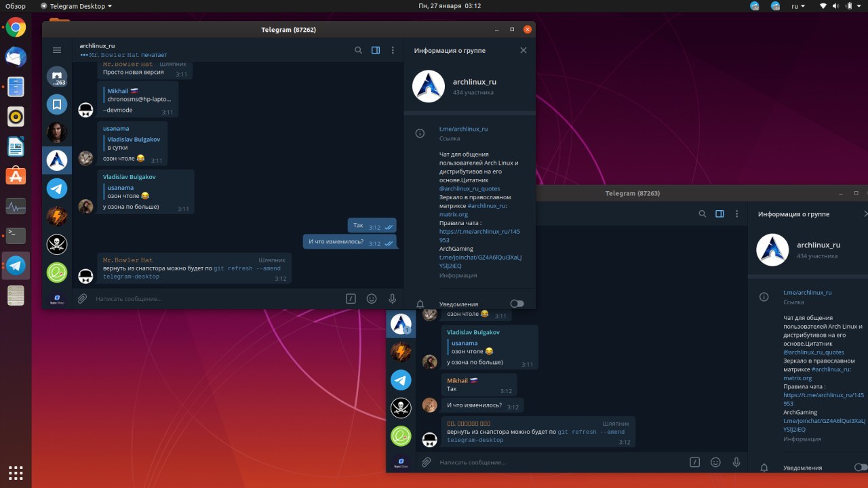Show applications grid at dock bottom
This screenshot has width=868, height=488.
[x=16, y=472]
